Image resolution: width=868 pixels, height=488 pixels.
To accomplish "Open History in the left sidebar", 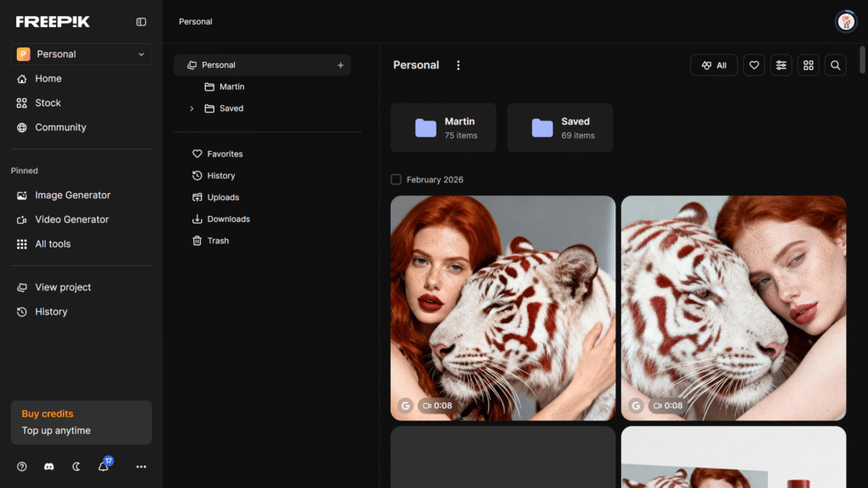I will (81, 312).
